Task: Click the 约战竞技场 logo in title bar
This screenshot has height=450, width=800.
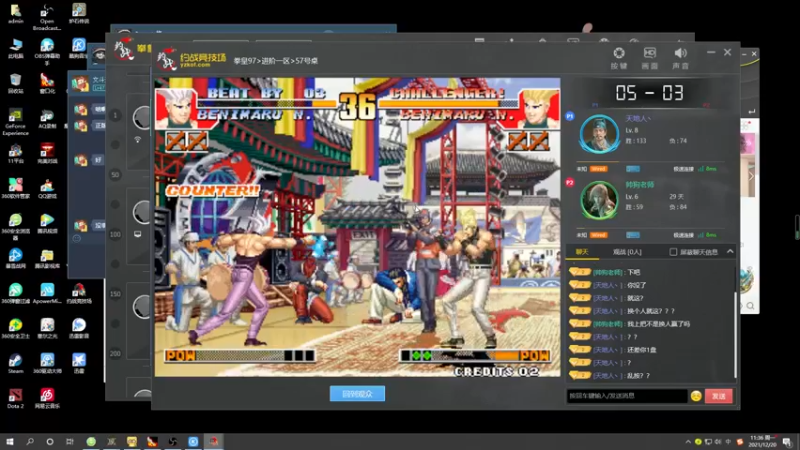Action: click(191, 60)
